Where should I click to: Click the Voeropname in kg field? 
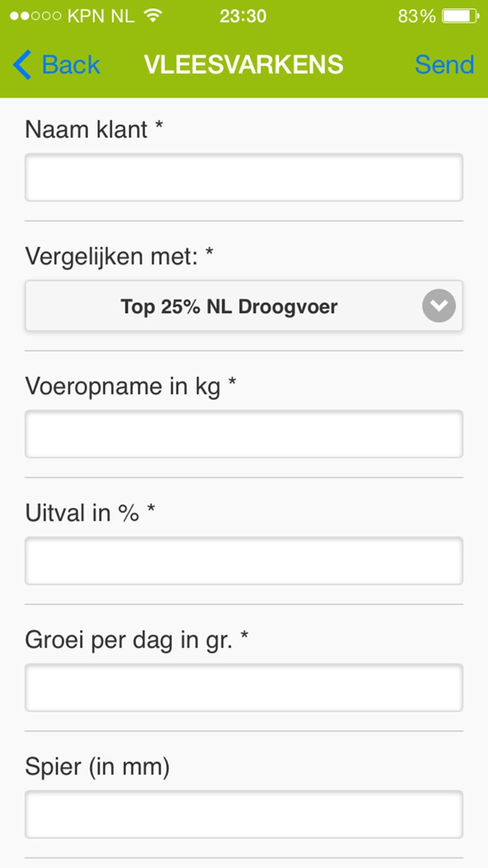[x=243, y=433]
